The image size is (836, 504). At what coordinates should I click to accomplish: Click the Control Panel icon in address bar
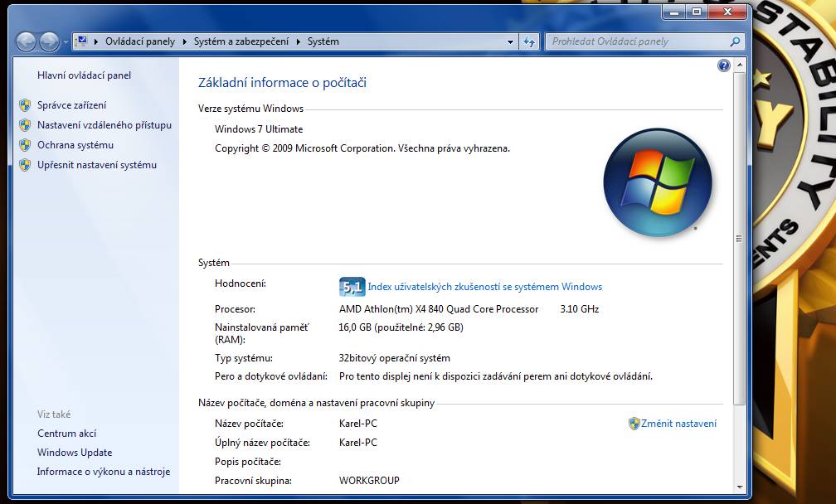tap(81, 41)
